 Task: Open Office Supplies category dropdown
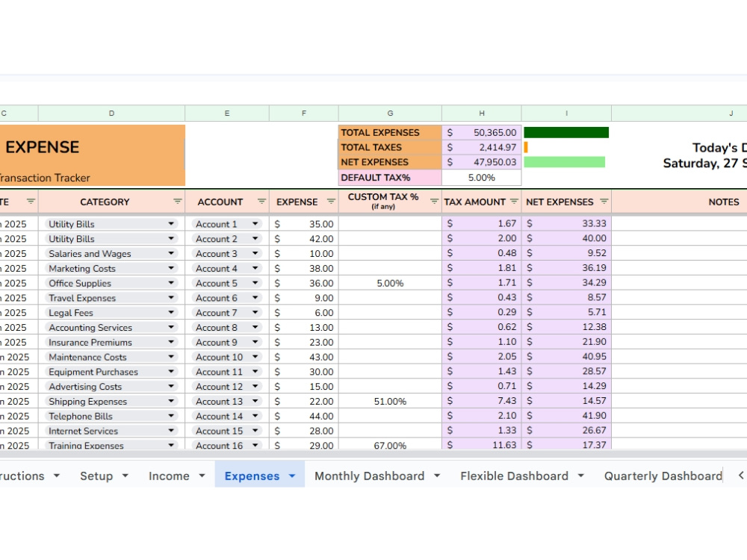170,283
